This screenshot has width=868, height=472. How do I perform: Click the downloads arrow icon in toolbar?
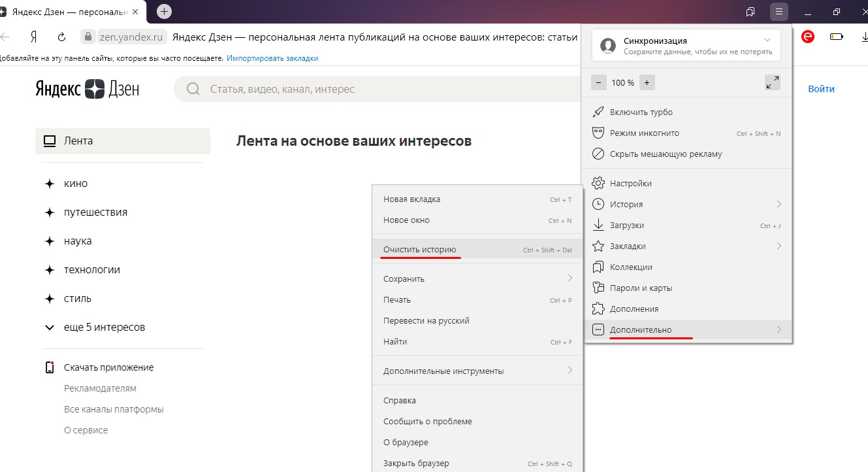(x=863, y=37)
